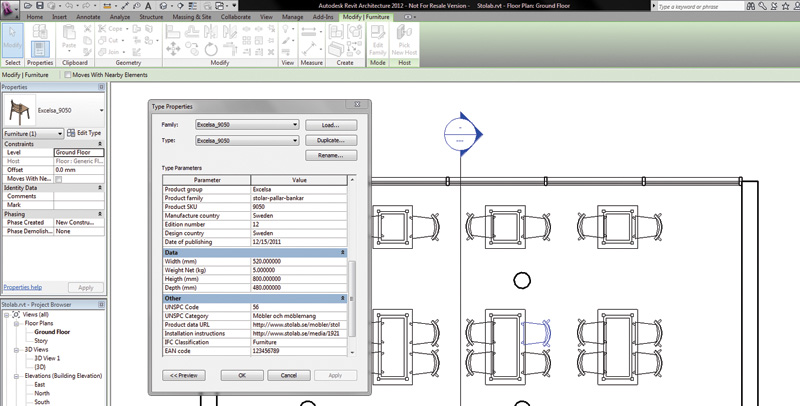Click the Duplicate... button

coord(330,141)
